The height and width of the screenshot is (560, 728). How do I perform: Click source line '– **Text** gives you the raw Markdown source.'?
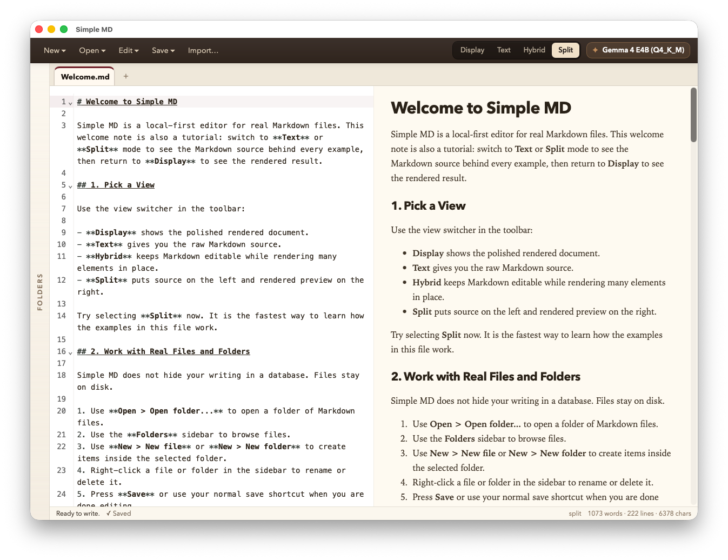click(x=179, y=244)
